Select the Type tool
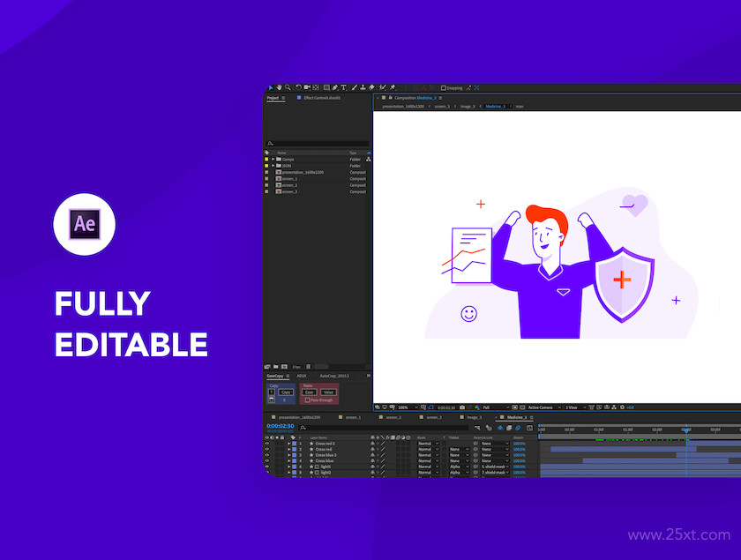The image size is (741, 560). click(x=343, y=87)
